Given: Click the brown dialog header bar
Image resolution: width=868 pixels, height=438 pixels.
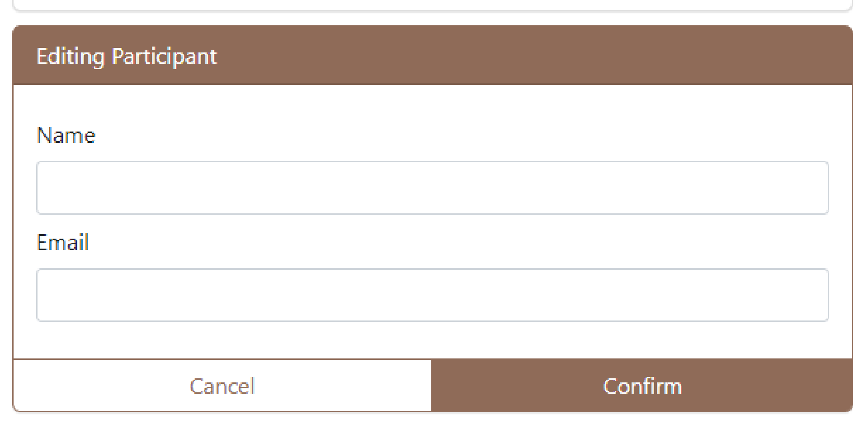Looking at the screenshot, I should coord(432,55).
